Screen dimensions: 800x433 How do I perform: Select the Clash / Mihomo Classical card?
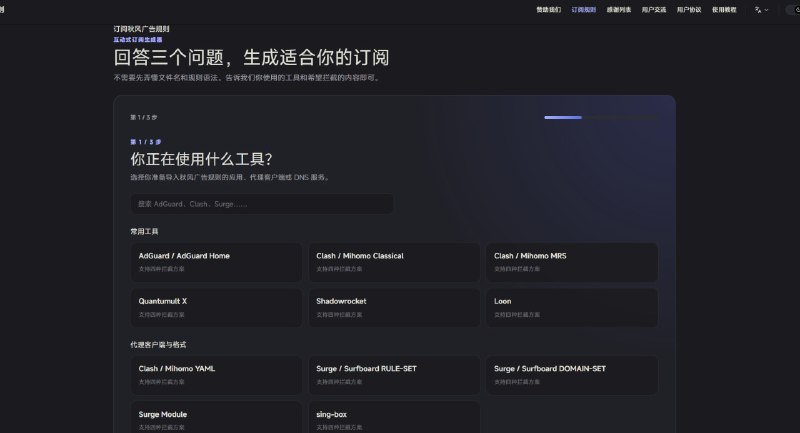point(394,262)
